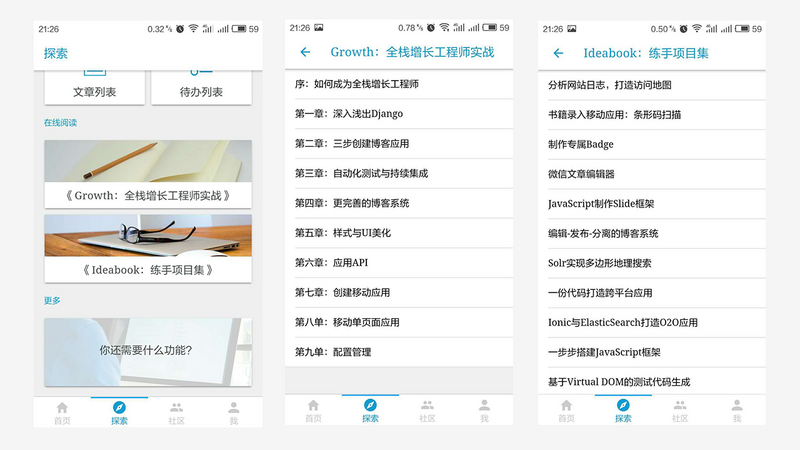This screenshot has width=800, height=450.
Task: Tap the 更多 section label
Action: point(52,301)
